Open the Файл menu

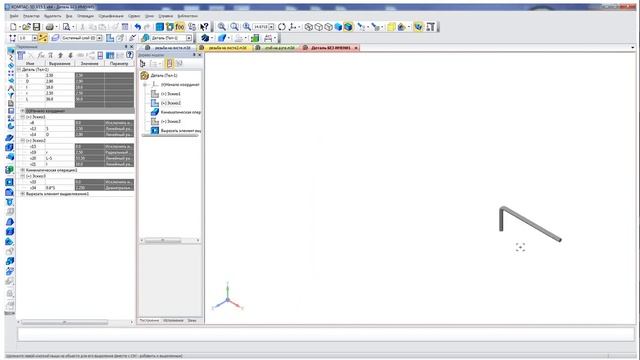click(x=14, y=16)
